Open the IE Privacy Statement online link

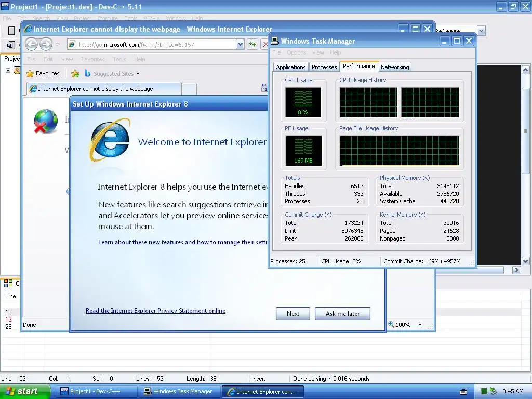click(x=155, y=311)
